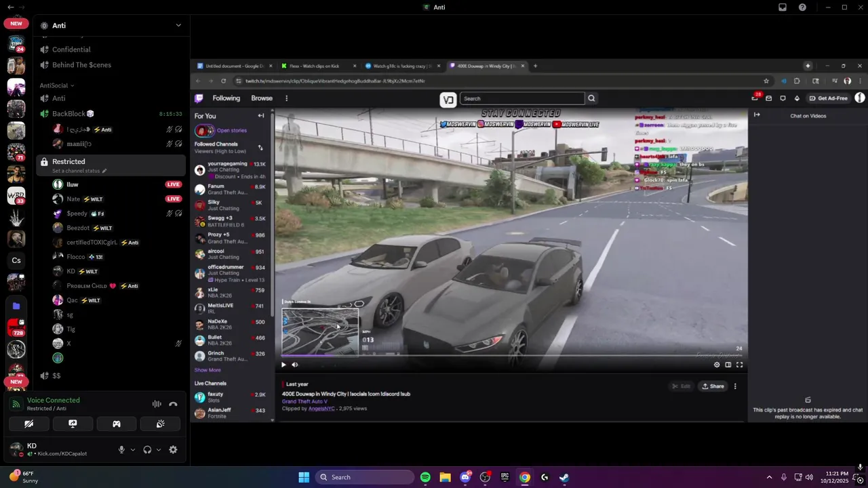Switch to Watch g18c browser tab
This screenshot has width=868, height=488.
tap(403, 66)
